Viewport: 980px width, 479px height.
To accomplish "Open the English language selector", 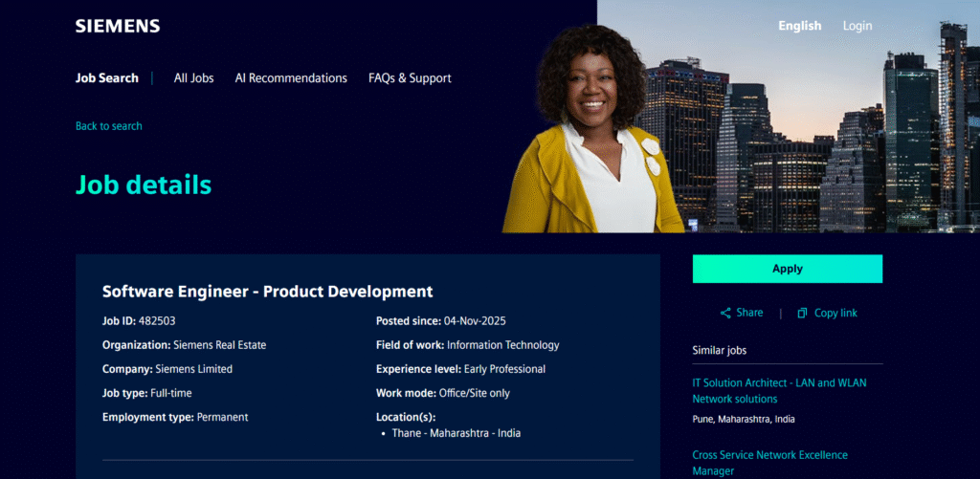I will [799, 26].
